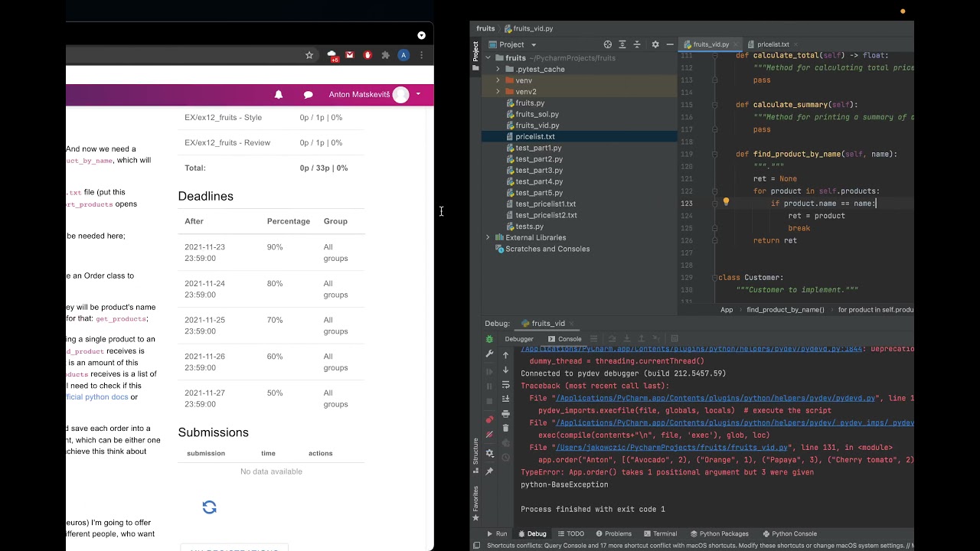Click find_product_by_name() in the editor breadcrumb
980x551 pixels.
coord(786,310)
